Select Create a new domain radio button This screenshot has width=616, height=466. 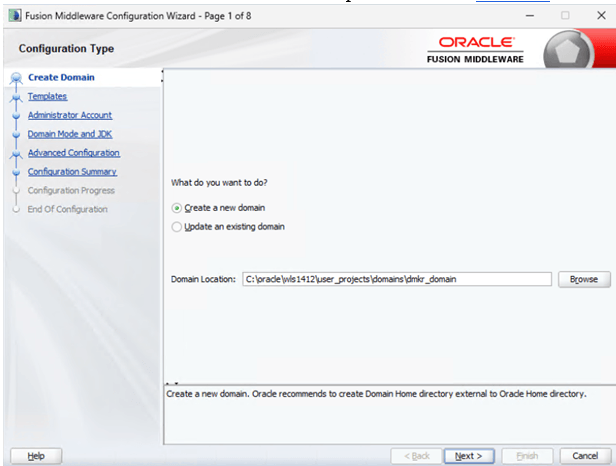coord(177,208)
